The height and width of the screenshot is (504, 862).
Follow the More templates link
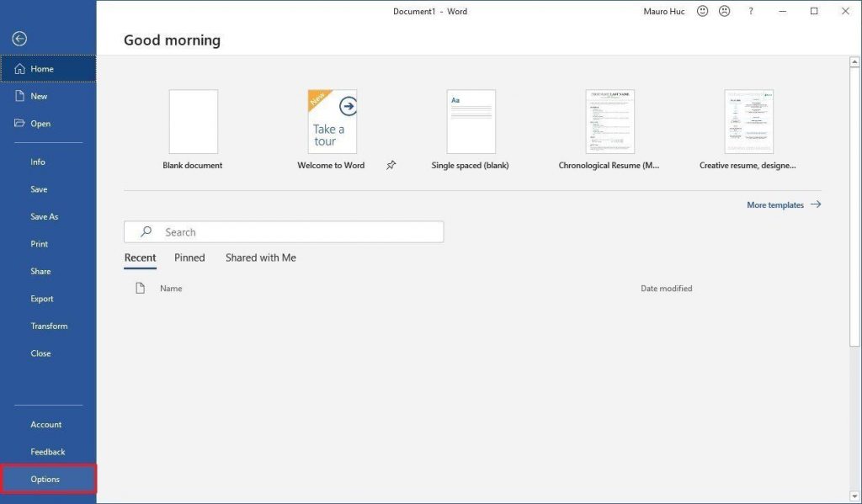click(784, 204)
